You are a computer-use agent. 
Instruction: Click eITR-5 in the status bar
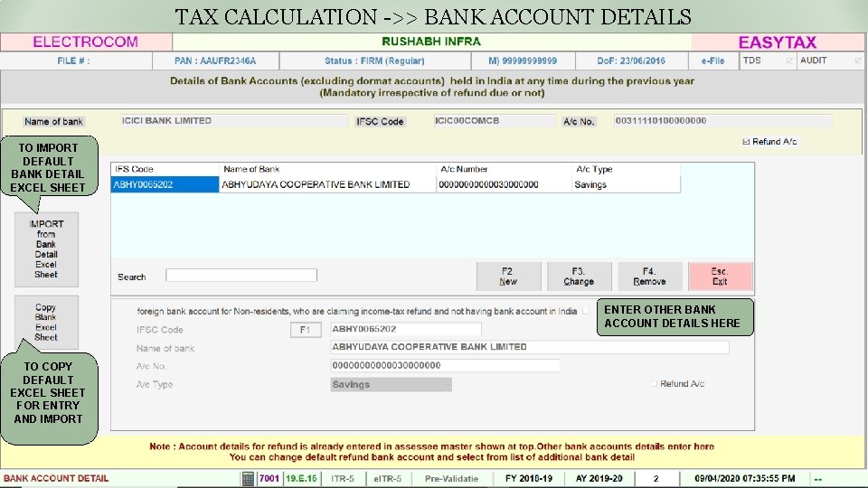(388, 479)
